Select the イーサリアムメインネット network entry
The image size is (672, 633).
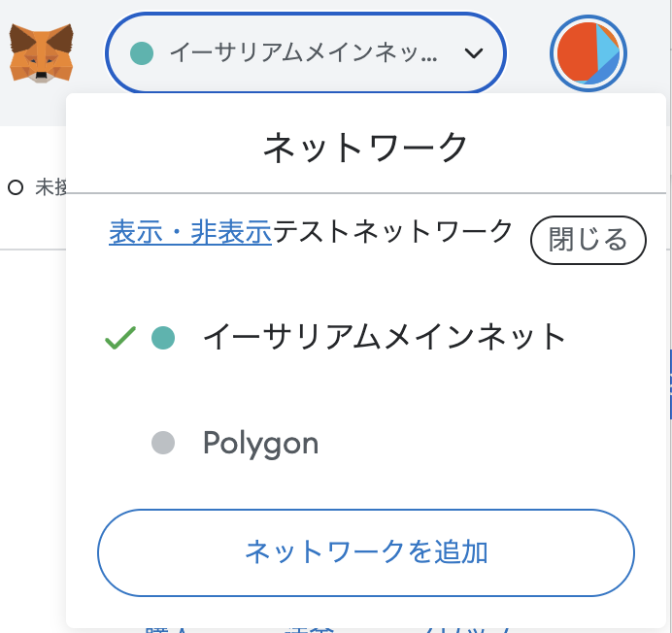(x=365, y=338)
